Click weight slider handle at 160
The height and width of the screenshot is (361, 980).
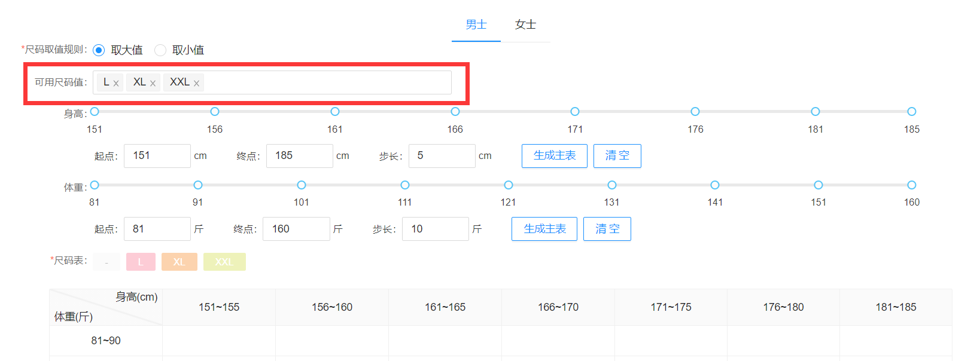coord(912,185)
